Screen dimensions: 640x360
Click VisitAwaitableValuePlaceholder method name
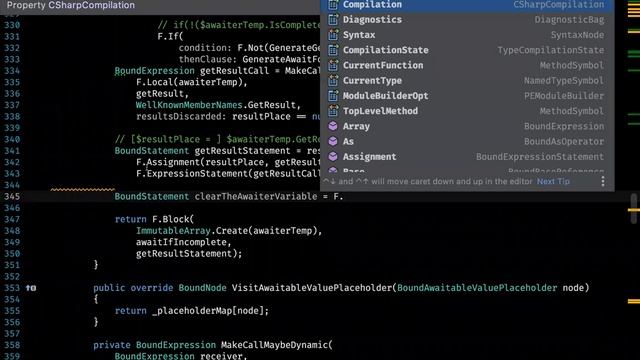pyautogui.click(x=312, y=288)
